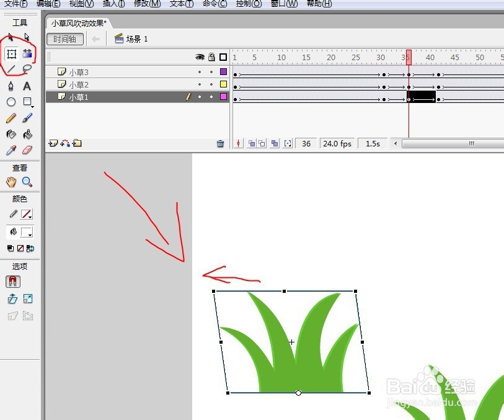Click 小草1 magenta outline color swatch
This screenshot has height=420, width=504.
point(223,97)
